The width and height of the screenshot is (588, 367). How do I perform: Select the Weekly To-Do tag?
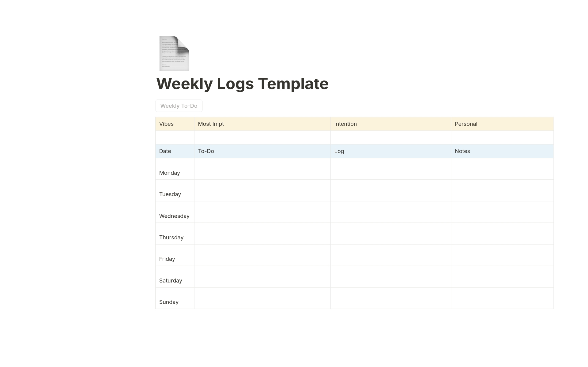(179, 106)
